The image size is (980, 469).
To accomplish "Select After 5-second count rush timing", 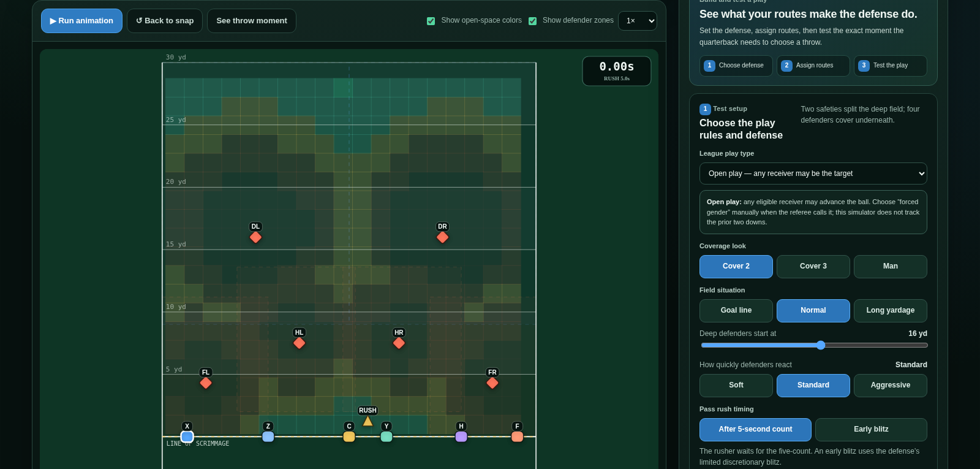I will click(x=755, y=430).
